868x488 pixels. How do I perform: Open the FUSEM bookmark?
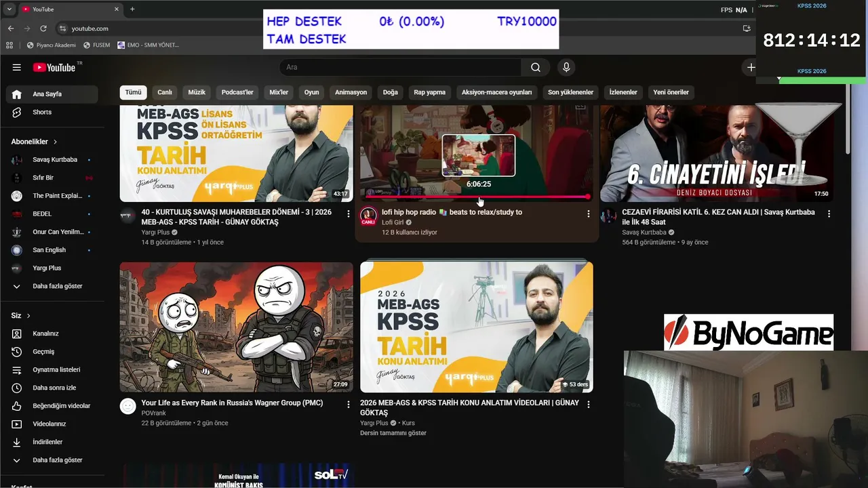(96, 45)
